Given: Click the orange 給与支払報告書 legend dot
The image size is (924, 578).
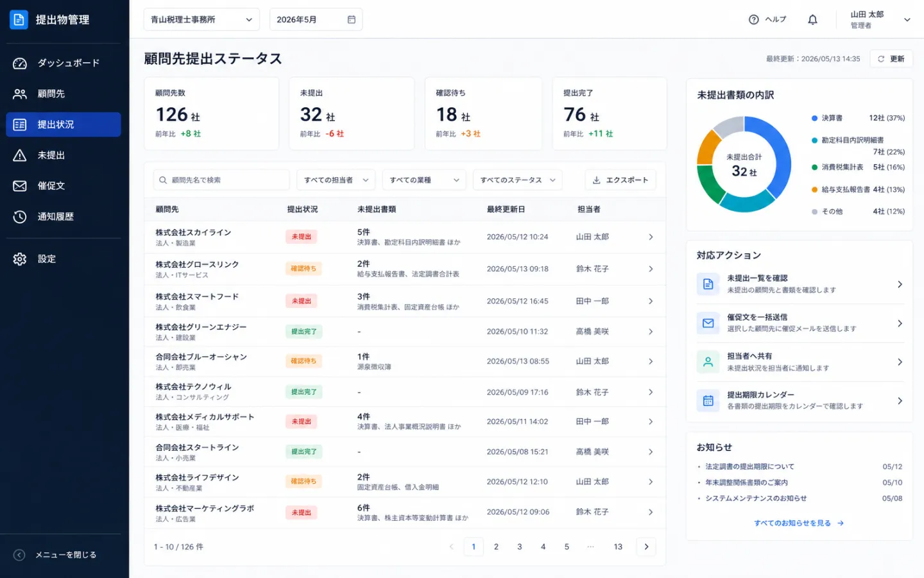Looking at the screenshot, I should [x=814, y=190].
